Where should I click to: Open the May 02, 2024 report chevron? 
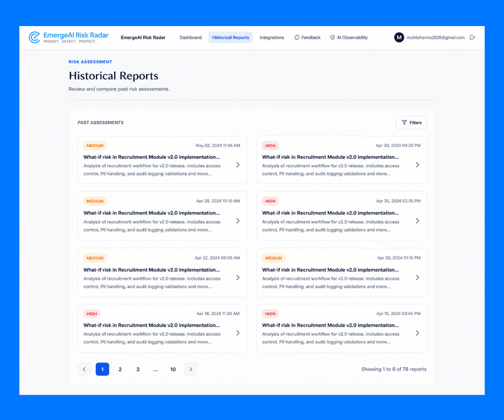(238, 165)
